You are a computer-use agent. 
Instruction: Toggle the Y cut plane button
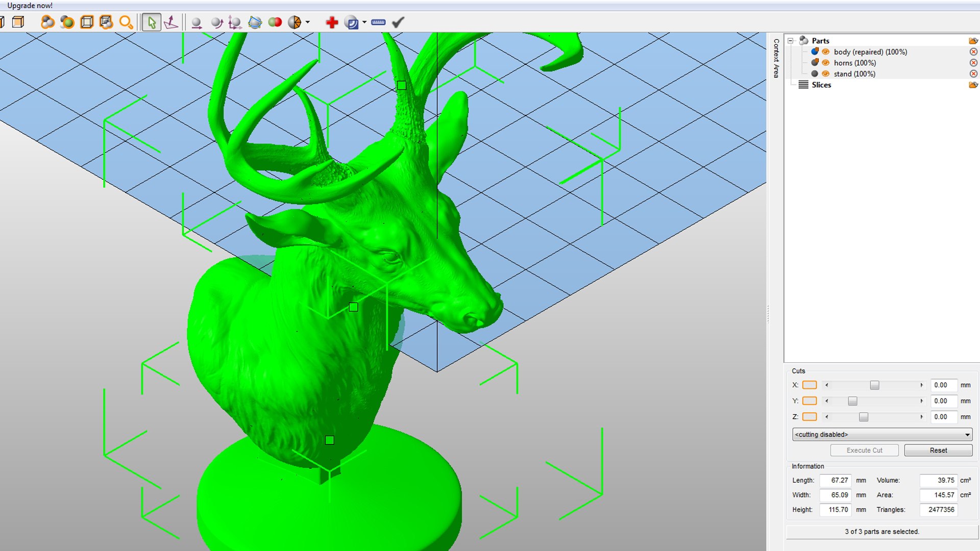[810, 401]
